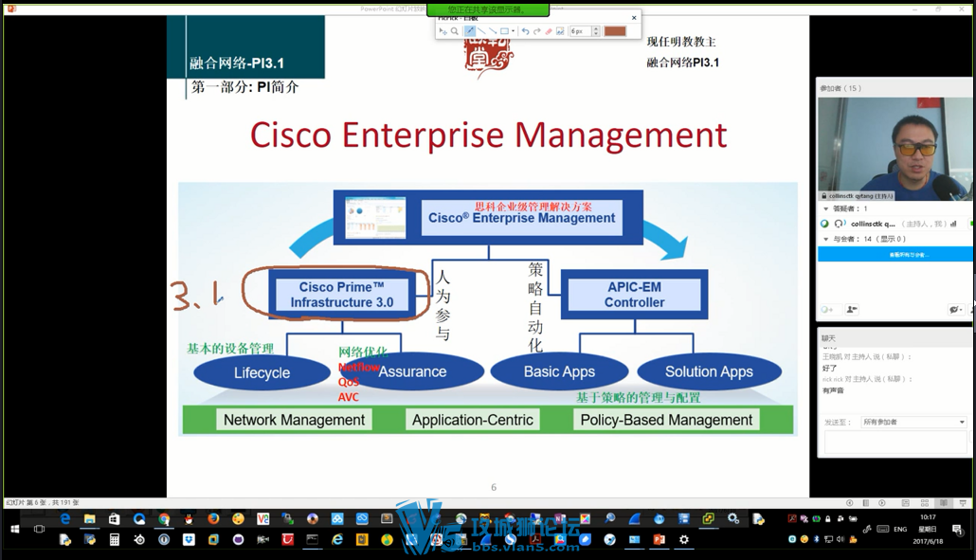Launch Google Chrome from the taskbar

164,518
